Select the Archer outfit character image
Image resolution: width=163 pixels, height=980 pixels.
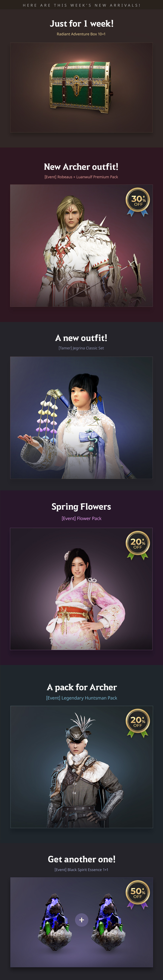(81, 246)
